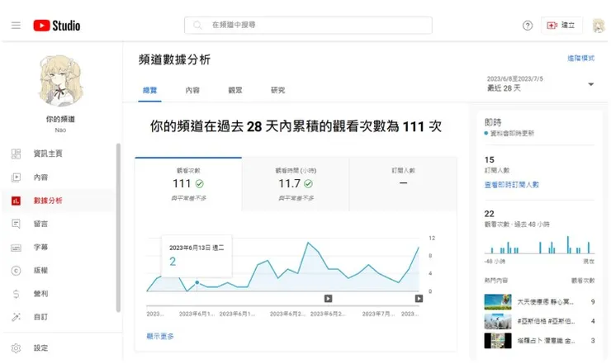
Task: Click the date range dropdown arrow
Action: tap(590, 84)
